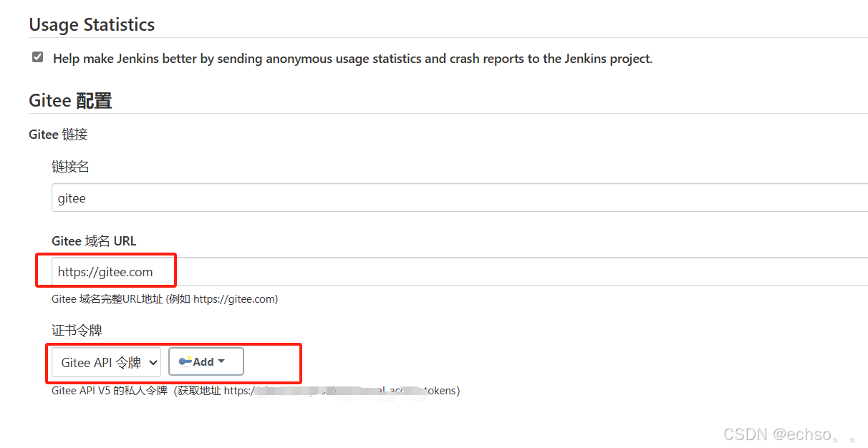Click the Add credentials button

tap(206, 361)
